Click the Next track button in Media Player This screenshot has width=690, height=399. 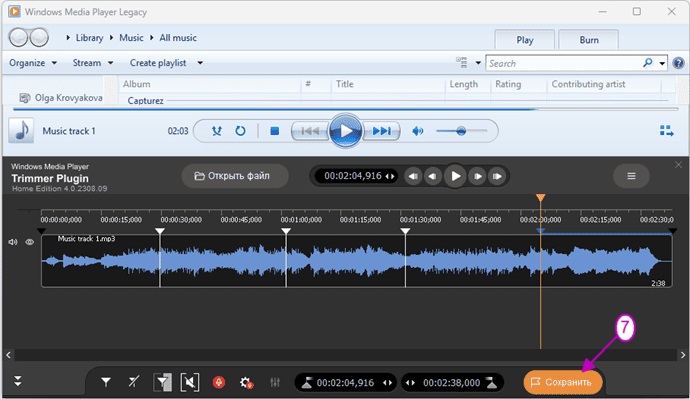tap(381, 131)
